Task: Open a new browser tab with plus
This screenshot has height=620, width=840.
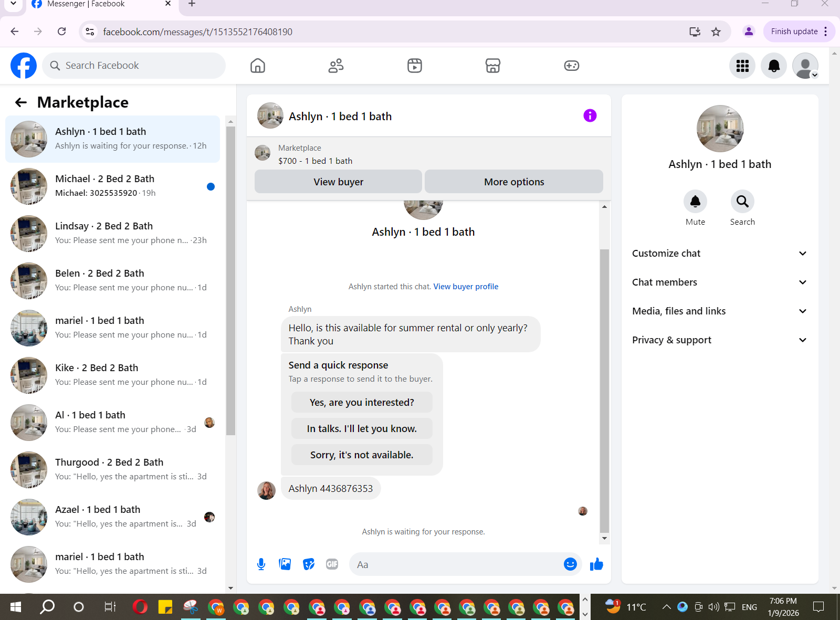Action: point(192,4)
